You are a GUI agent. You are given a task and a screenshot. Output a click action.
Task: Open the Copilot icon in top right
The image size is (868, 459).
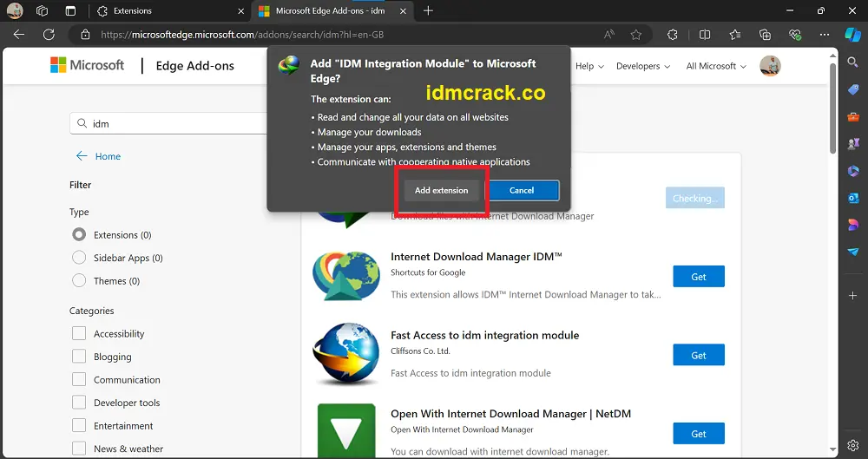click(852, 35)
